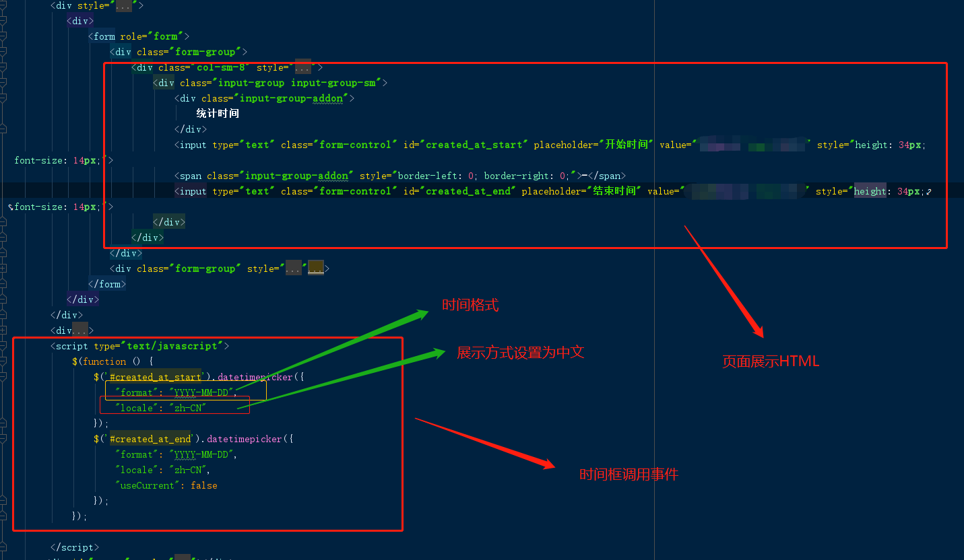
Task: Click placeholder value 开始时间
Action: [x=626, y=145]
